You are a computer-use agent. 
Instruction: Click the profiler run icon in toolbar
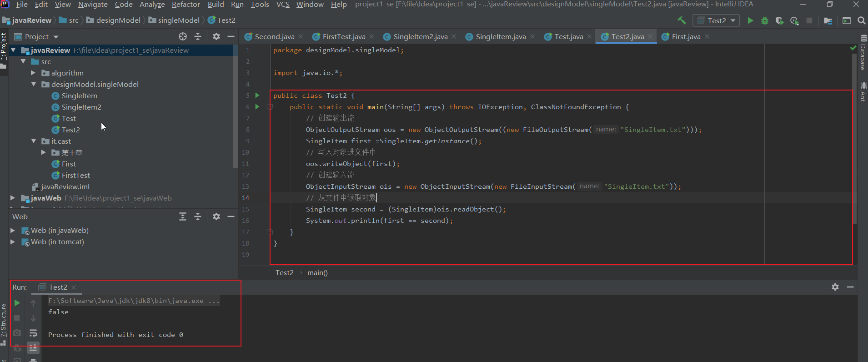pos(794,20)
